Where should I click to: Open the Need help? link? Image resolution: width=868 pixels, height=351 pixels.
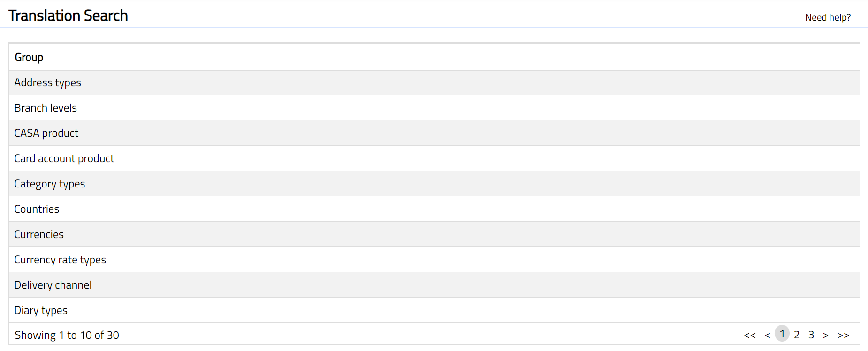click(828, 17)
